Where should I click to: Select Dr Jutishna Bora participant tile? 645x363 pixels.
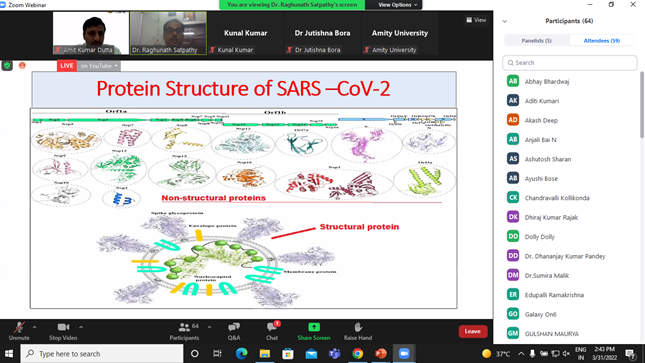(322, 33)
